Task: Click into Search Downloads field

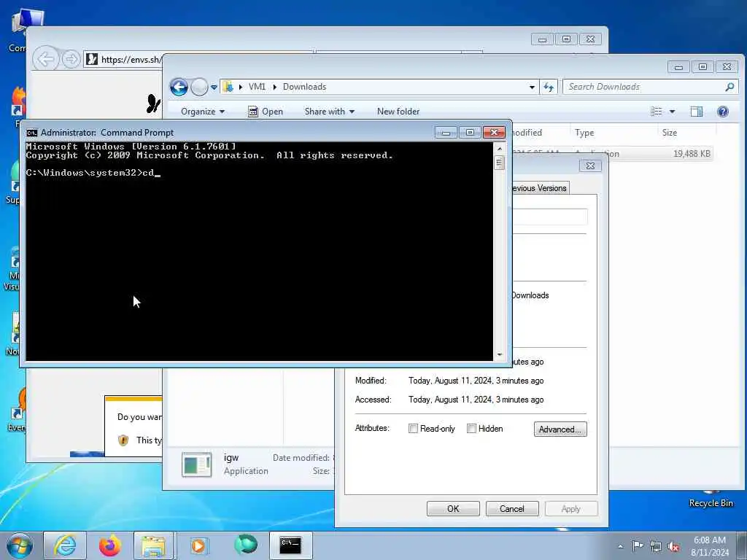Action: [x=643, y=87]
